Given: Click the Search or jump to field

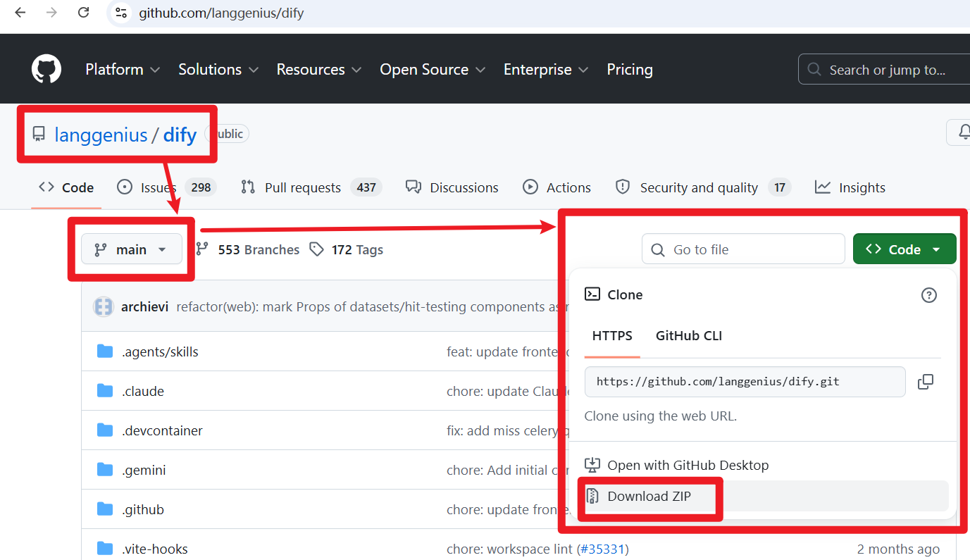Looking at the screenshot, I should pyautogui.click(x=884, y=70).
